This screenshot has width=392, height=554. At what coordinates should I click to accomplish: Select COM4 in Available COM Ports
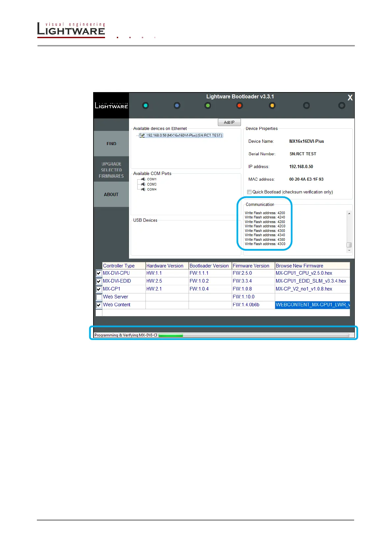(152, 189)
